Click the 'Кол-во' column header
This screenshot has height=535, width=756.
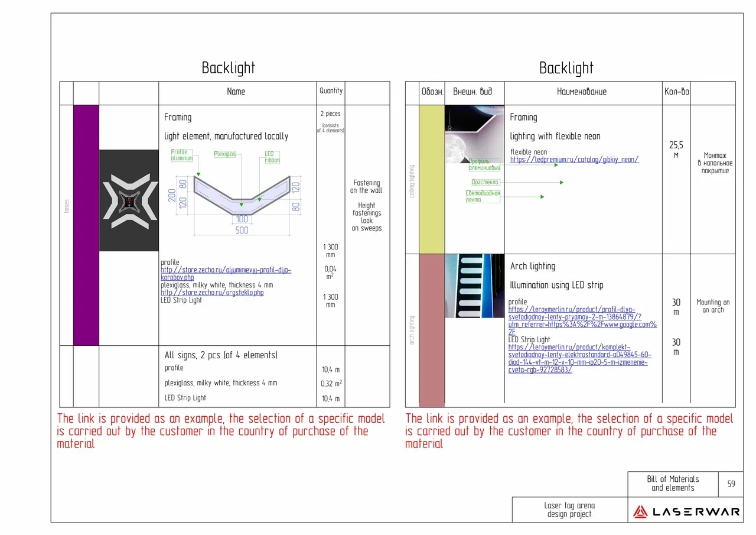(x=676, y=92)
